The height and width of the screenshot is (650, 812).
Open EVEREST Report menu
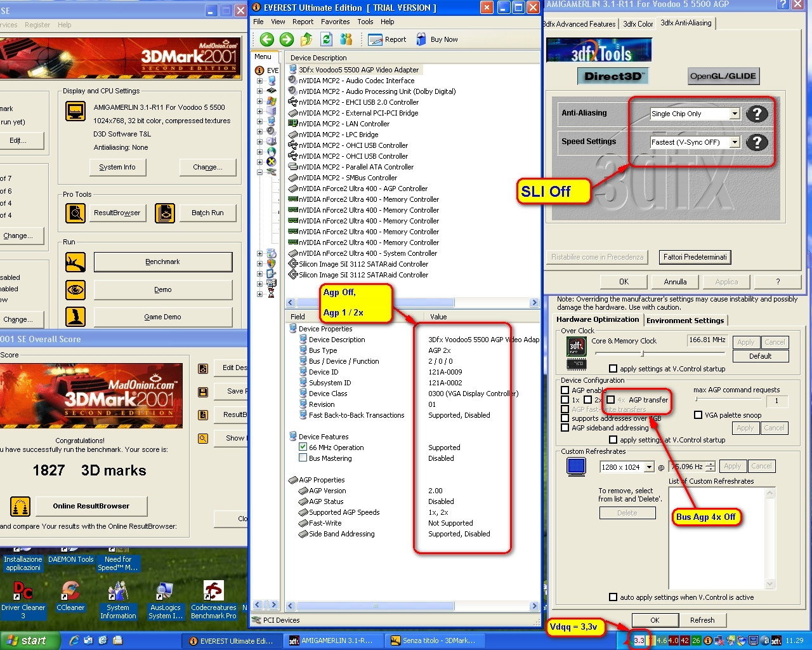303,22
